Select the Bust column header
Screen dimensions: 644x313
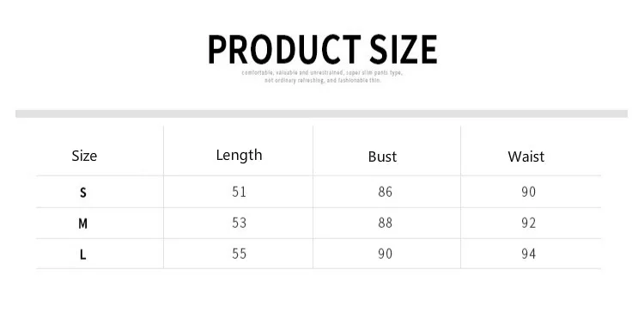coord(382,156)
